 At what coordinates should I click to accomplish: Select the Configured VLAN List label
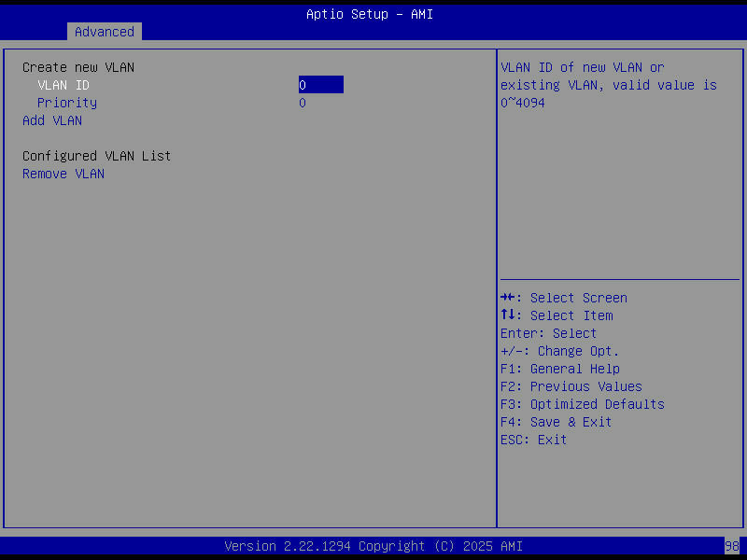click(x=96, y=155)
